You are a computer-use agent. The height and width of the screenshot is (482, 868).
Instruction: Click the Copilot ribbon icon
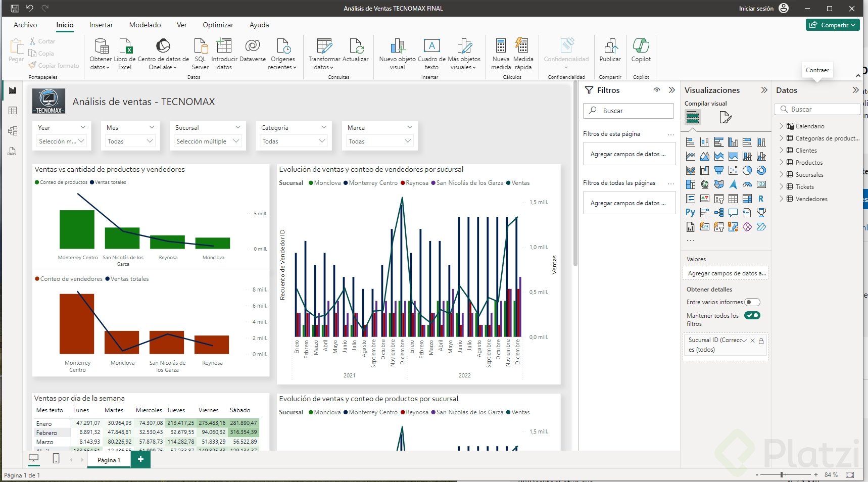641,47
